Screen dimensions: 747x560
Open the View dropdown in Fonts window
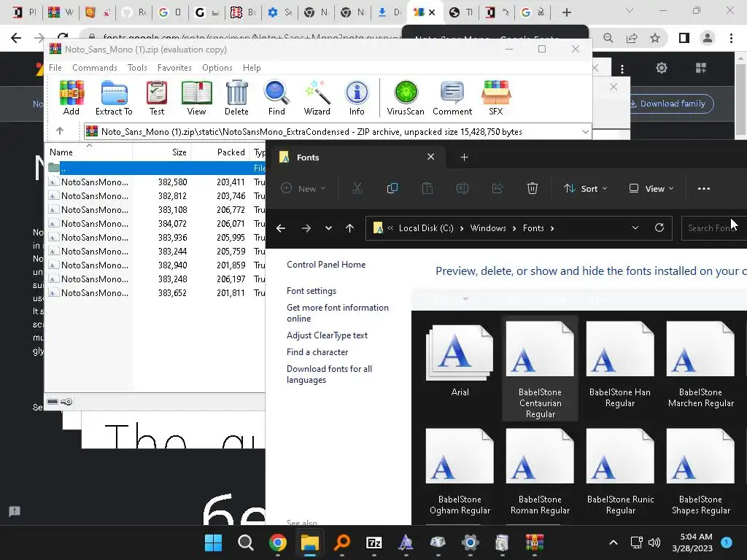[x=651, y=189]
